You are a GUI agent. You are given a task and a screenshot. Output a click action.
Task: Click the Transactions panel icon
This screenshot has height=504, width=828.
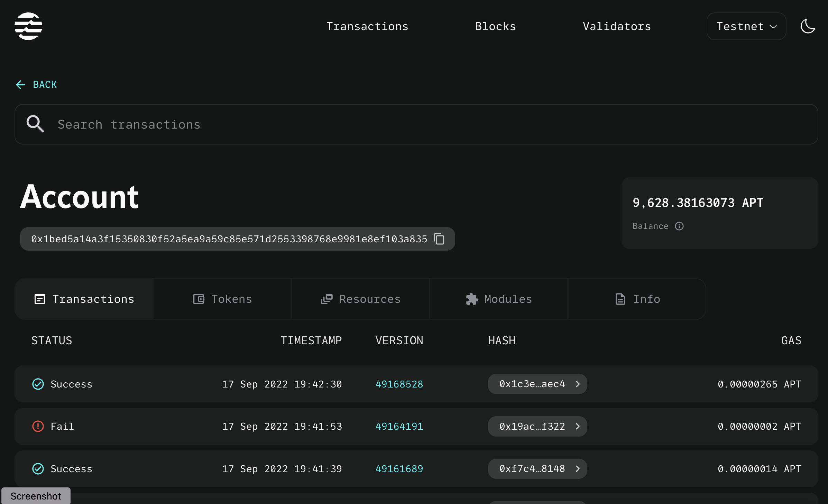39,299
